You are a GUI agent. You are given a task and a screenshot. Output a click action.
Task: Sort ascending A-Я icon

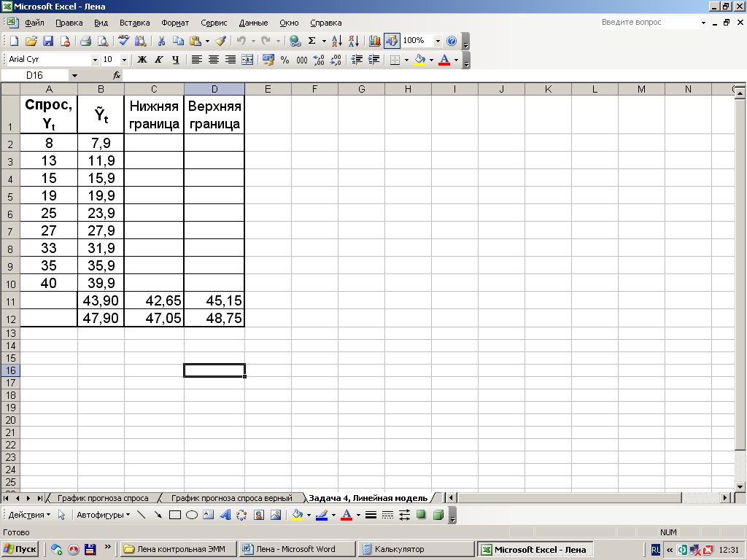337,41
